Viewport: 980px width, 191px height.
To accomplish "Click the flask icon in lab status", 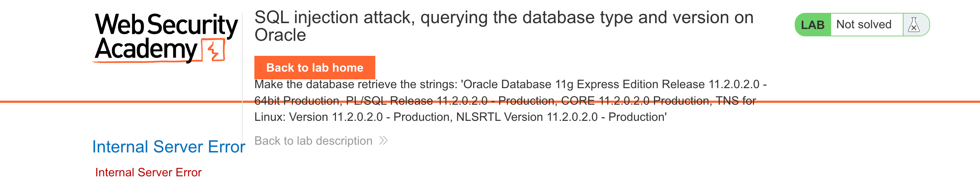I will [x=913, y=25].
